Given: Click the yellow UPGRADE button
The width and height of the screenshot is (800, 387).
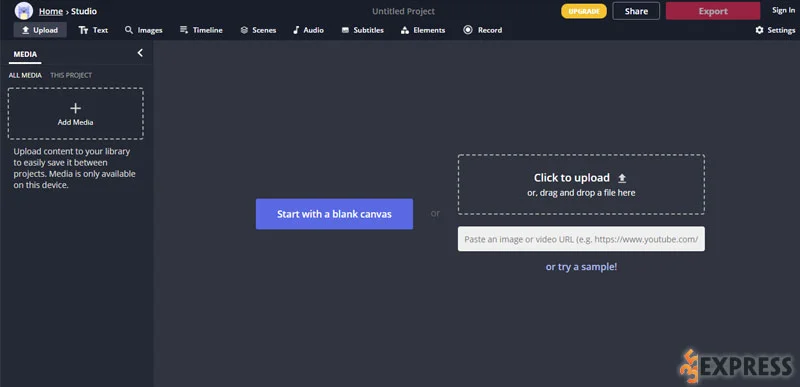Looking at the screenshot, I should (x=584, y=11).
